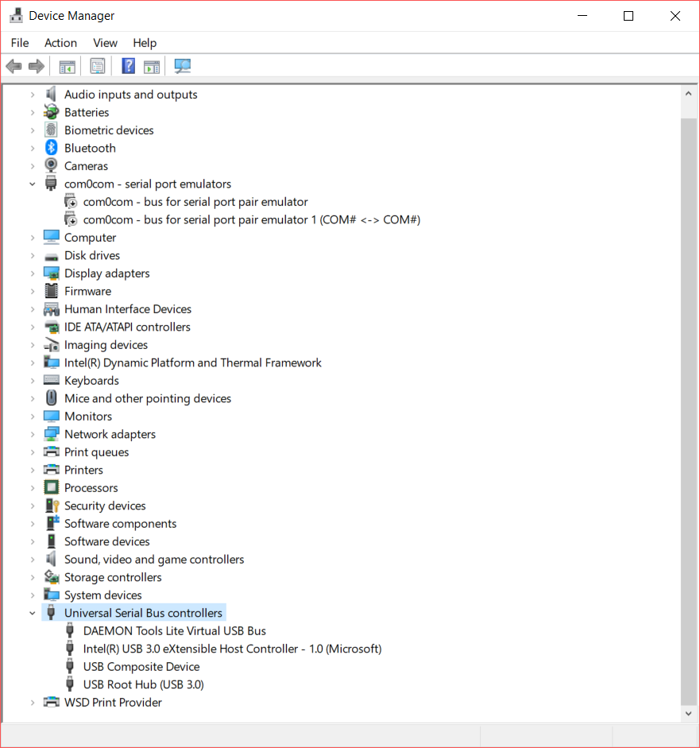Click the Security devices key icon
The height and width of the screenshot is (748, 700).
coord(52,506)
